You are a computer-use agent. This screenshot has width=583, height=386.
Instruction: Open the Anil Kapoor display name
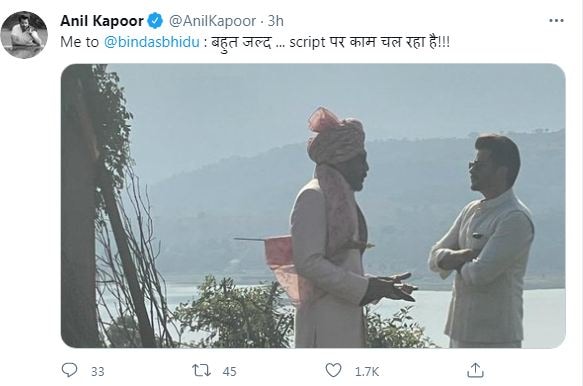pyautogui.click(x=102, y=21)
